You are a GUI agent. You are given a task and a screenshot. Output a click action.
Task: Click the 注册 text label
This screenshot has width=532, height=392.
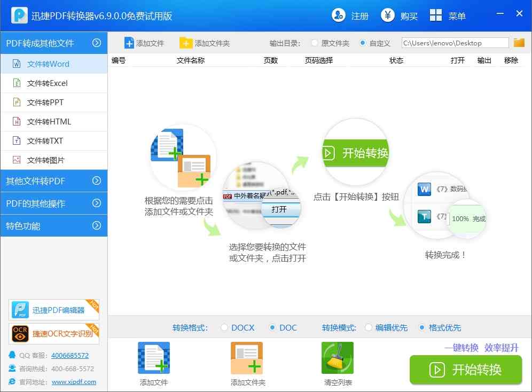[x=359, y=16]
